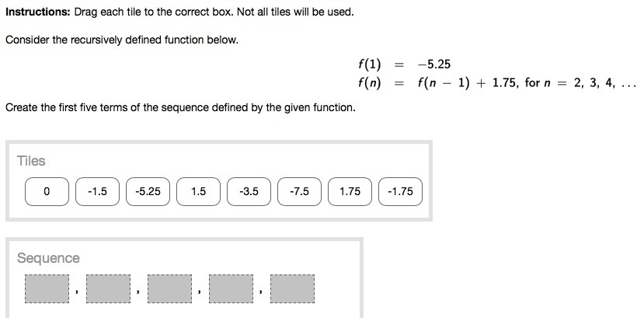Select the -3.5 tile
The height and width of the screenshot is (318, 644).
249,191
